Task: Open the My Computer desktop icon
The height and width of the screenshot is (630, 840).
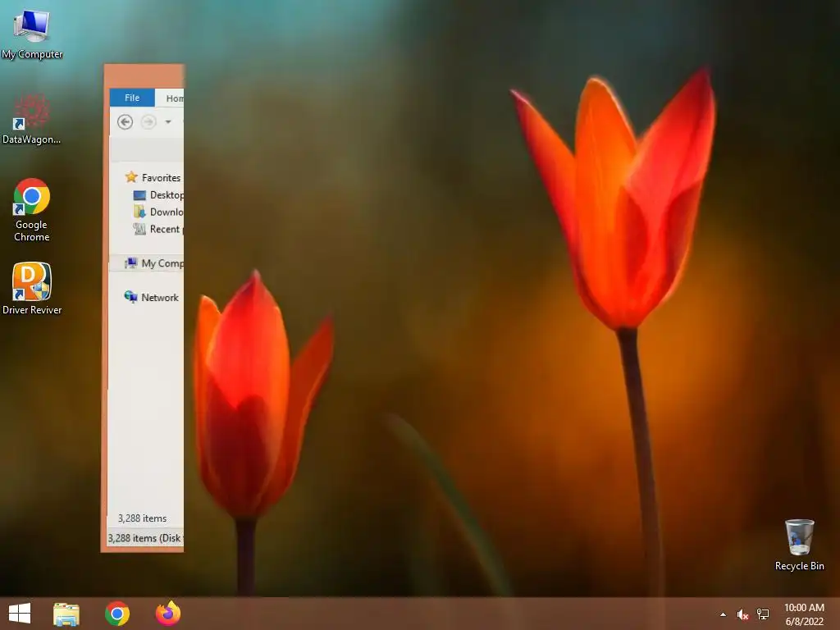Action: coord(32,34)
